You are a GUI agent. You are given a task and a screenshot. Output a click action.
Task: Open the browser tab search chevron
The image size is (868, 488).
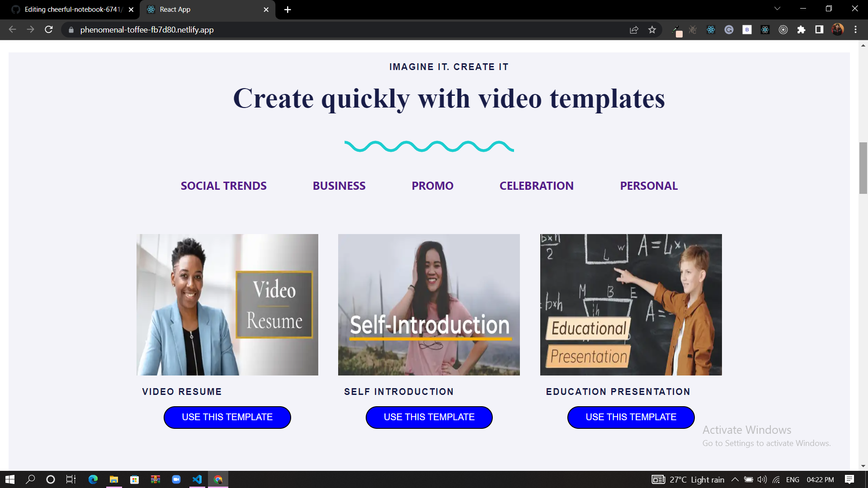[777, 8]
